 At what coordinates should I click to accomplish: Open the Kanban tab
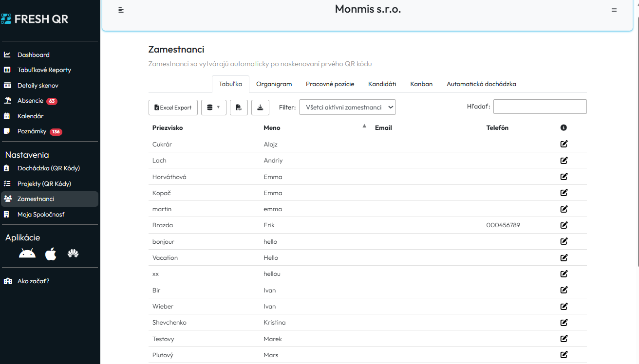(x=421, y=84)
